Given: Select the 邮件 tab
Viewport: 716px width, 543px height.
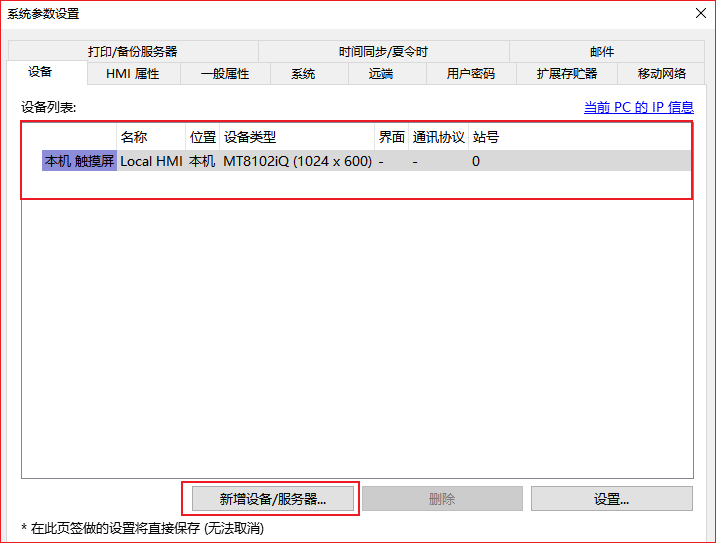Looking at the screenshot, I should [x=602, y=52].
